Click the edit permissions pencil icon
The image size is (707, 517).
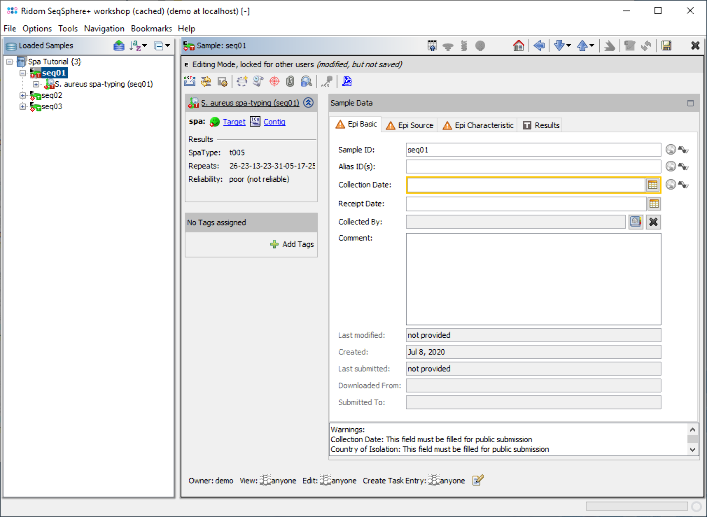[x=478, y=480]
